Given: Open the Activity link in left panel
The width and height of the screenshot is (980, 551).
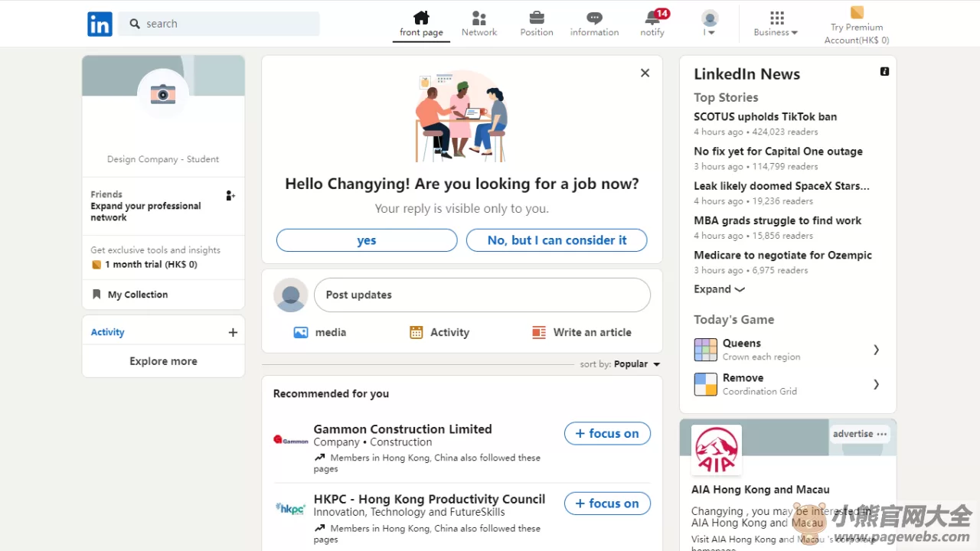Looking at the screenshot, I should (107, 332).
